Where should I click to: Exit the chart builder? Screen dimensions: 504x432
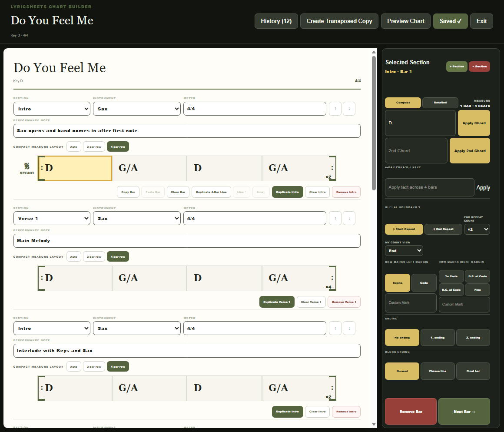(481, 21)
